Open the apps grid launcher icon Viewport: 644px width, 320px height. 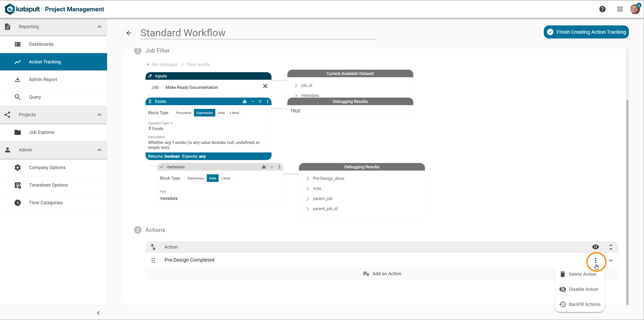click(620, 9)
